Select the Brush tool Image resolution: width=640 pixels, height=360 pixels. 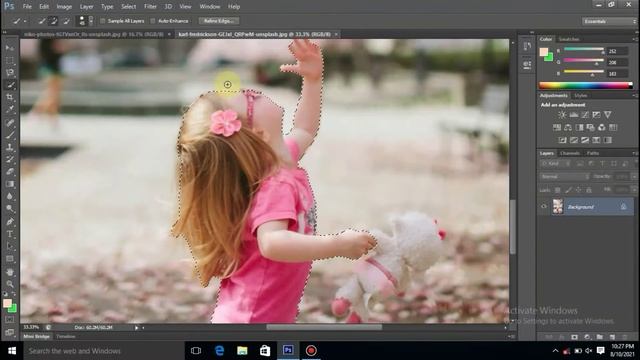[10, 135]
